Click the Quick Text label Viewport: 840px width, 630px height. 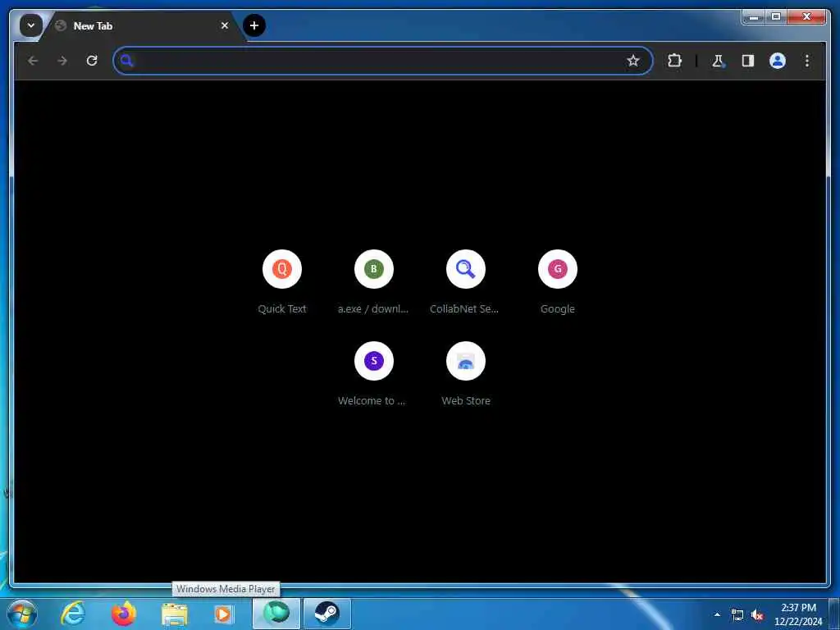pos(282,309)
